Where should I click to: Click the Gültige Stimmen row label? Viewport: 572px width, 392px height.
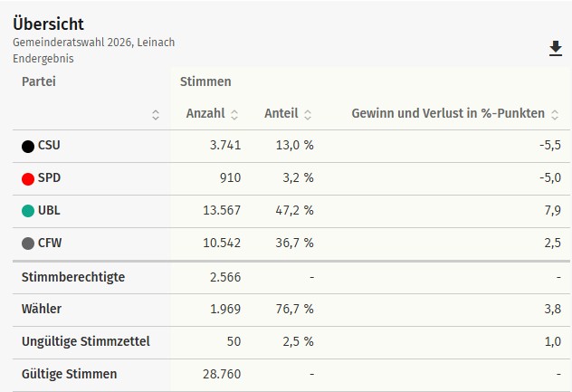click(x=69, y=373)
